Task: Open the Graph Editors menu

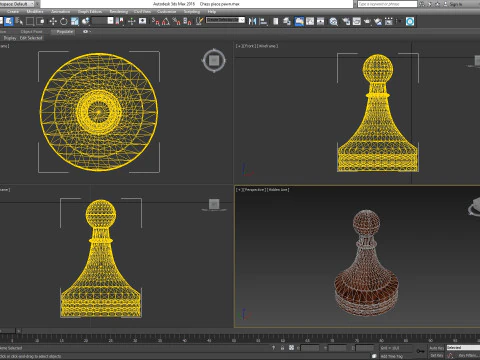Action: [90, 11]
